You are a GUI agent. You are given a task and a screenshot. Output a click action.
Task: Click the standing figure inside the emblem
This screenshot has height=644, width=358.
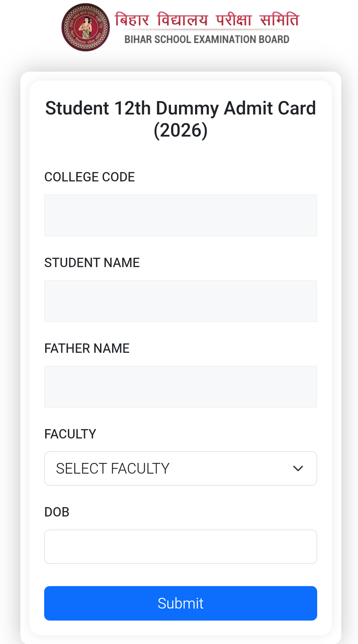pyautogui.click(x=86, y=27)
